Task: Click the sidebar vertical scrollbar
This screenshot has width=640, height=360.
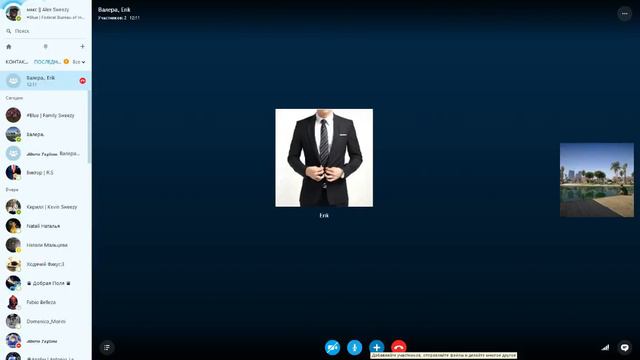Action: coord(90,127)
